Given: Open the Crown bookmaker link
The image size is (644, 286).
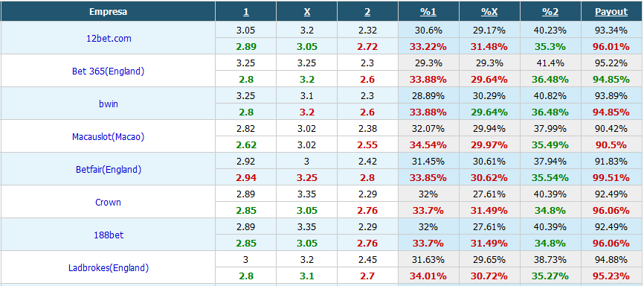Looking at the screenshot, I should (108, 202).
